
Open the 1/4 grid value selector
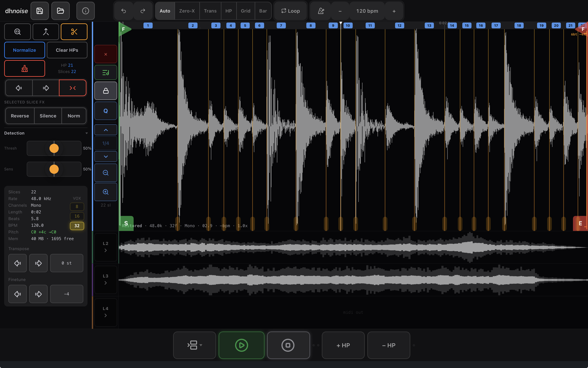[x=106, y=143]
